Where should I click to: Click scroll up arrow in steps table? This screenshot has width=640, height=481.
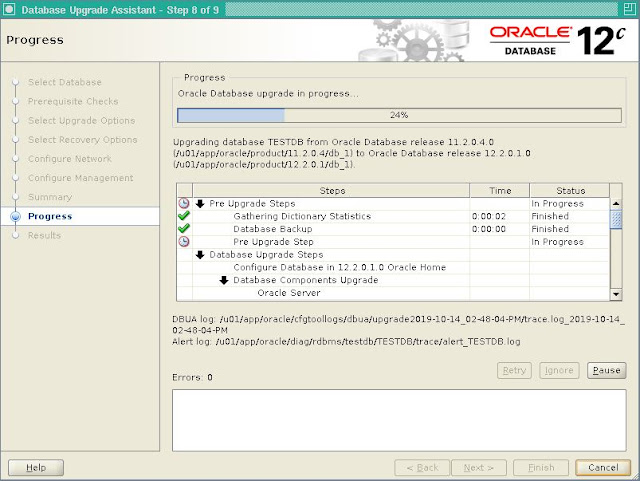pos(616,203)
